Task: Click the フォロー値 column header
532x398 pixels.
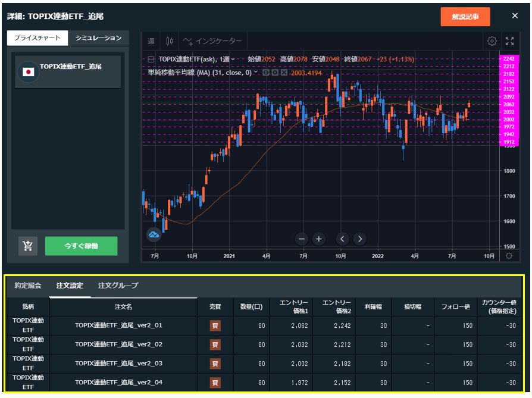Action: [455, 307]
